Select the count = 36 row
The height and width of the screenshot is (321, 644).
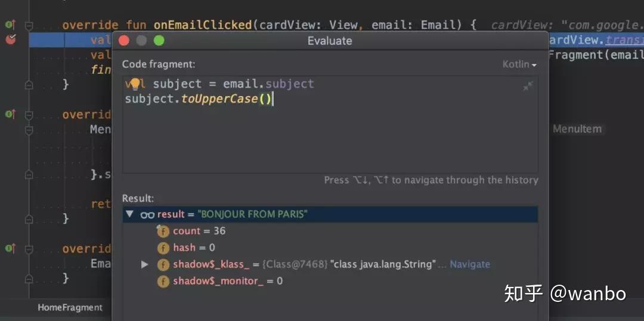(x=199, y=231)
